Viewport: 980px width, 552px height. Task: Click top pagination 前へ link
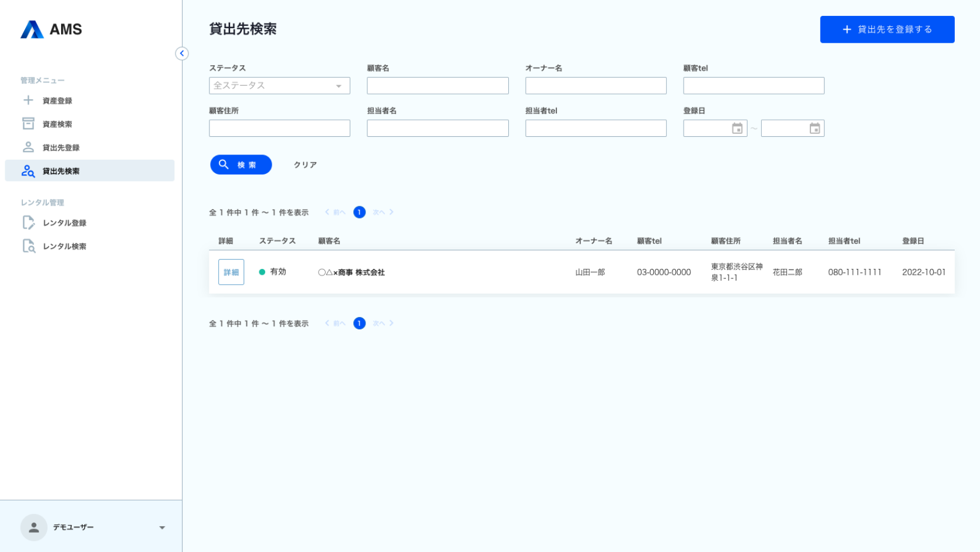coord(336,213)
